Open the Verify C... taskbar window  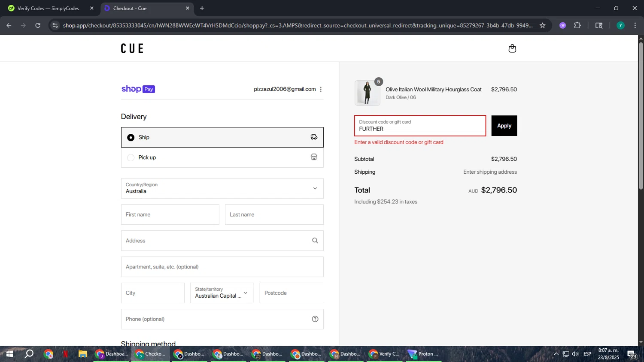click(385, 354)
